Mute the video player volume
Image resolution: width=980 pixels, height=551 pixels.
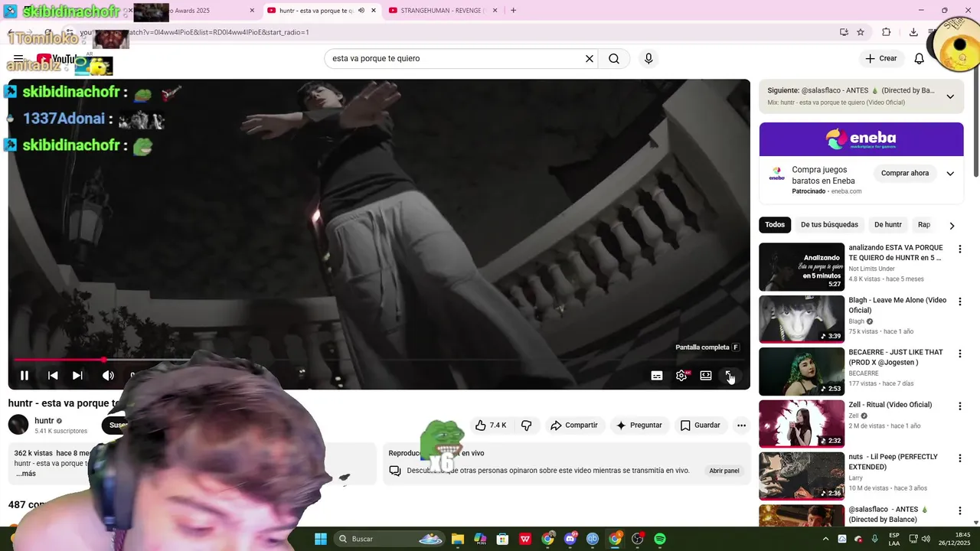(x=108, y=375)
